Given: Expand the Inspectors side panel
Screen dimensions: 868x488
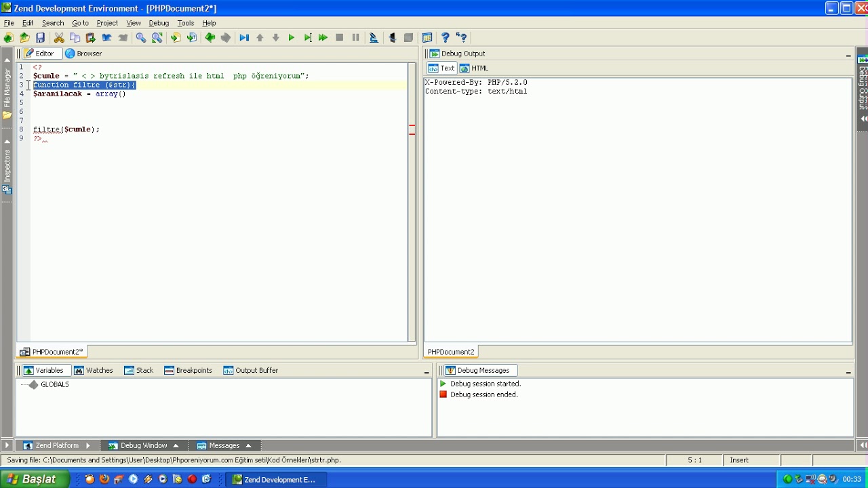Looking at the screenshot, I should coord(7,166).
